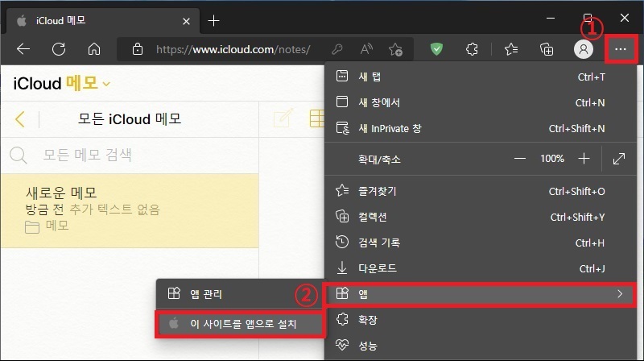644x361 pixels.
Task: Open 확장 from the menu
Action: pos(481,320)
